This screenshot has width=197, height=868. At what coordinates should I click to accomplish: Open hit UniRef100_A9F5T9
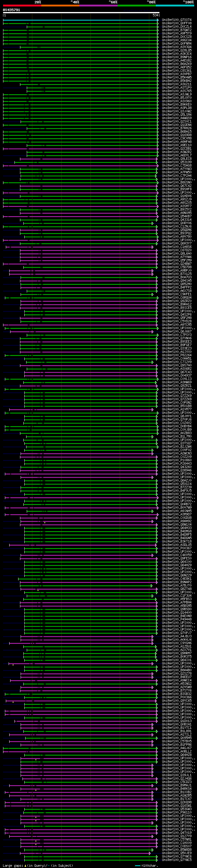coord(177,33)
